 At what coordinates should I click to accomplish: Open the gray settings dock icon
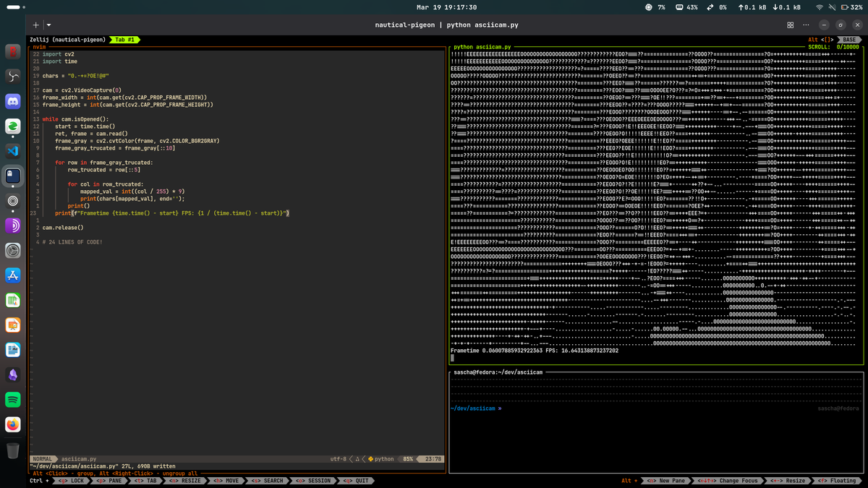click(13, 251)
